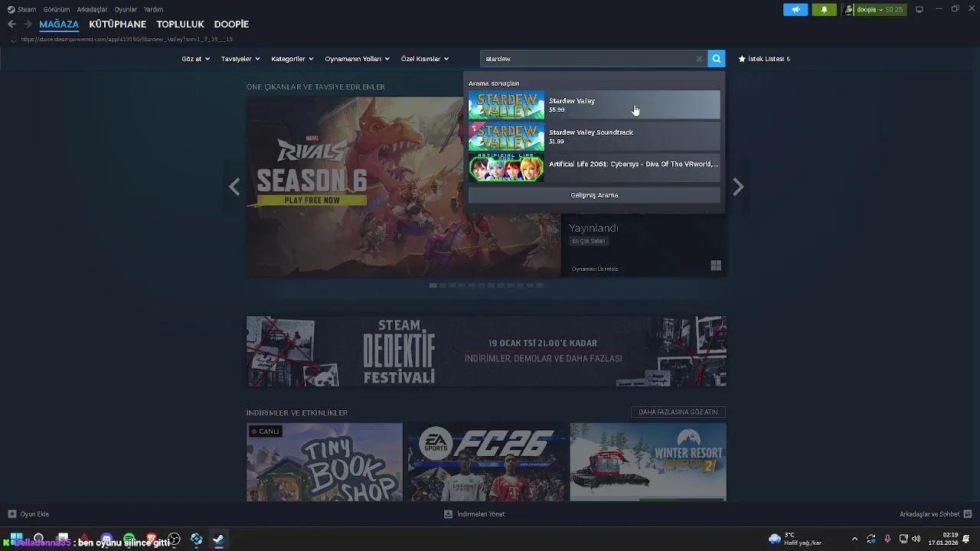The height and width of the screenshot is (551, 980).
Task: Open the EA Sports FC26 thumbnail
Action: point(486,462)
